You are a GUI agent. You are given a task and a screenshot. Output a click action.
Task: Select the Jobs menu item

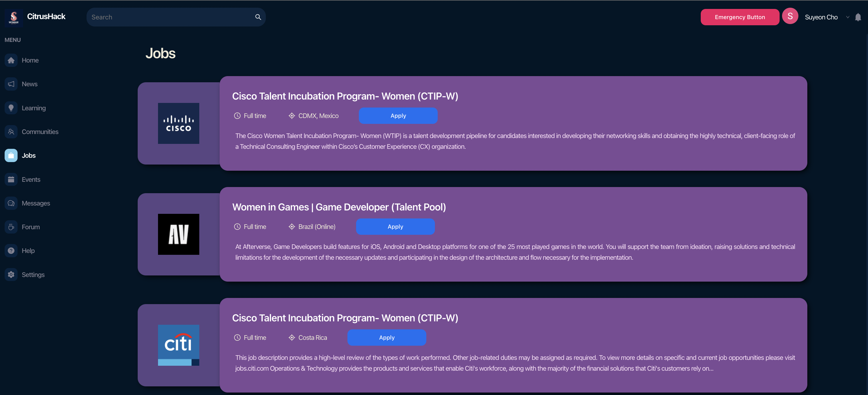coord(28,155)
